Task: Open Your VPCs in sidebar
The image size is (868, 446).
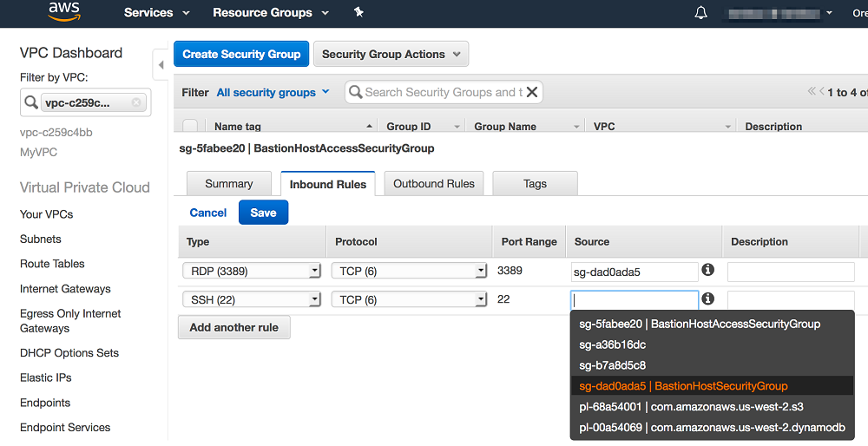Action: click(x=47, y=214)
